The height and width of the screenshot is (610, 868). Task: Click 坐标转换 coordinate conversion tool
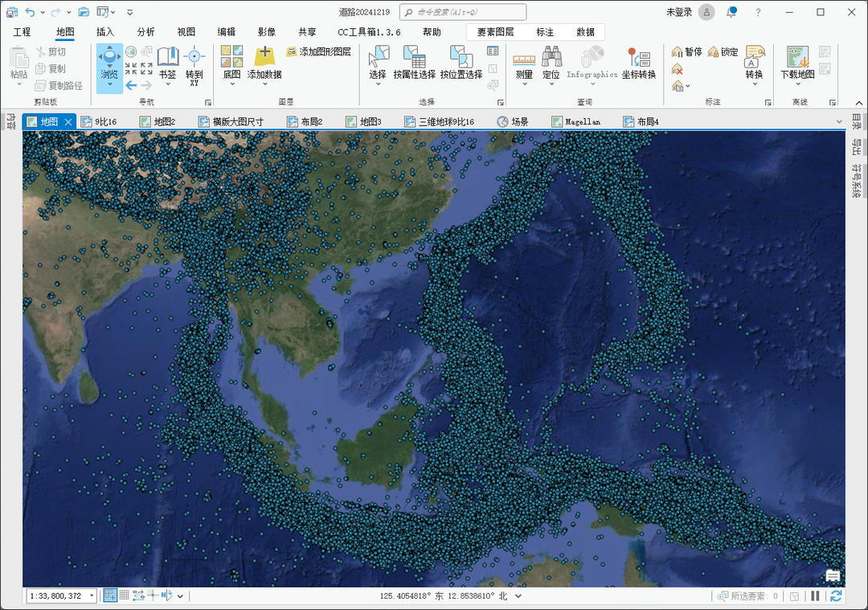[x=639, y=63]
